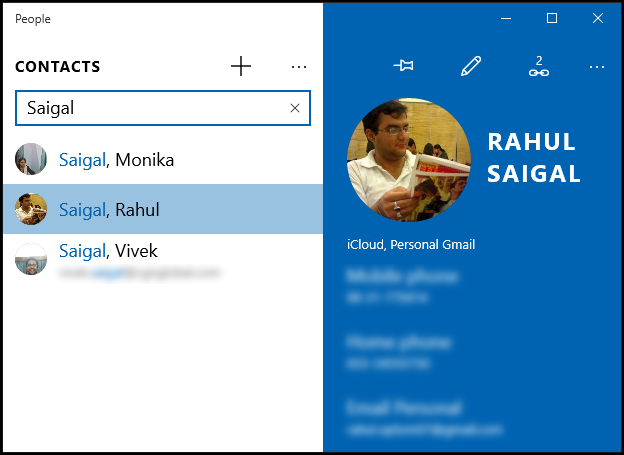Click the RAHUL SAIGAL name heading
Viewport: 624px width, 455px height.
pos(533,157)
